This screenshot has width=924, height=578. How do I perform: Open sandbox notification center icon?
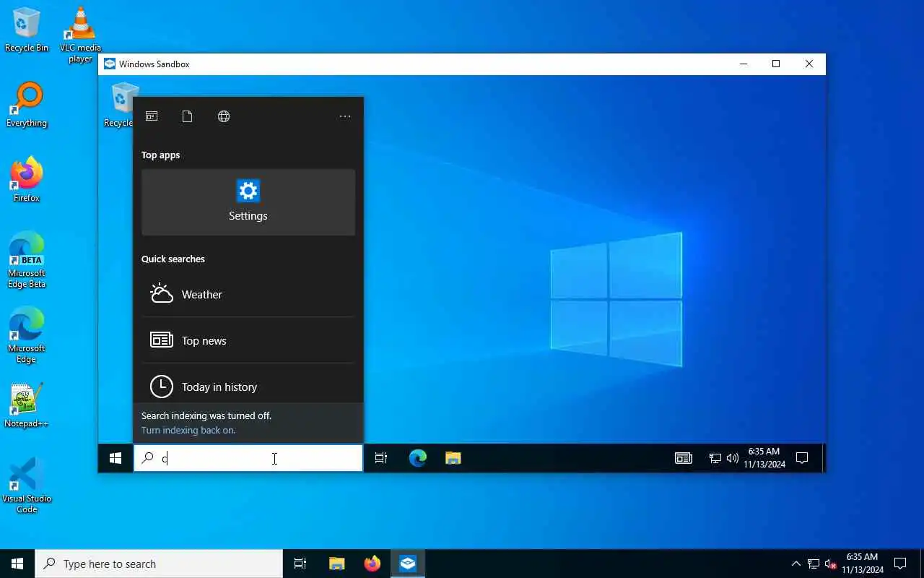click(802, 458)
